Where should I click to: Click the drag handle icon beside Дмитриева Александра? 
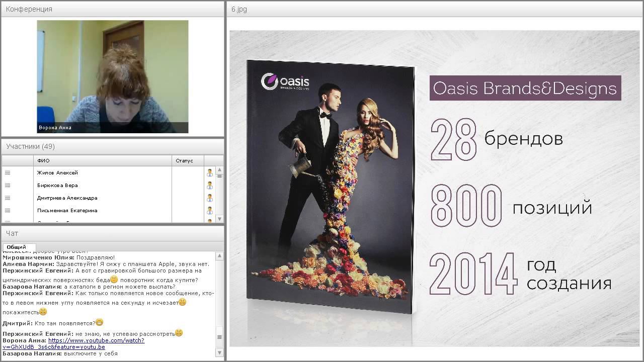[x=8, y=198]
